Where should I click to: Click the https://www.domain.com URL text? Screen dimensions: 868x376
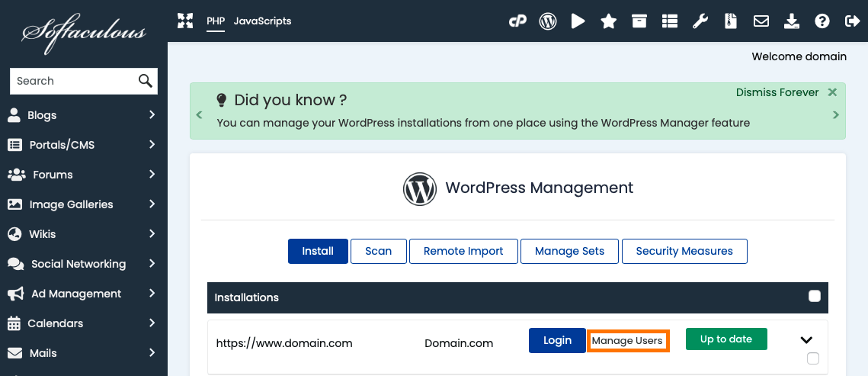point(284,342)
